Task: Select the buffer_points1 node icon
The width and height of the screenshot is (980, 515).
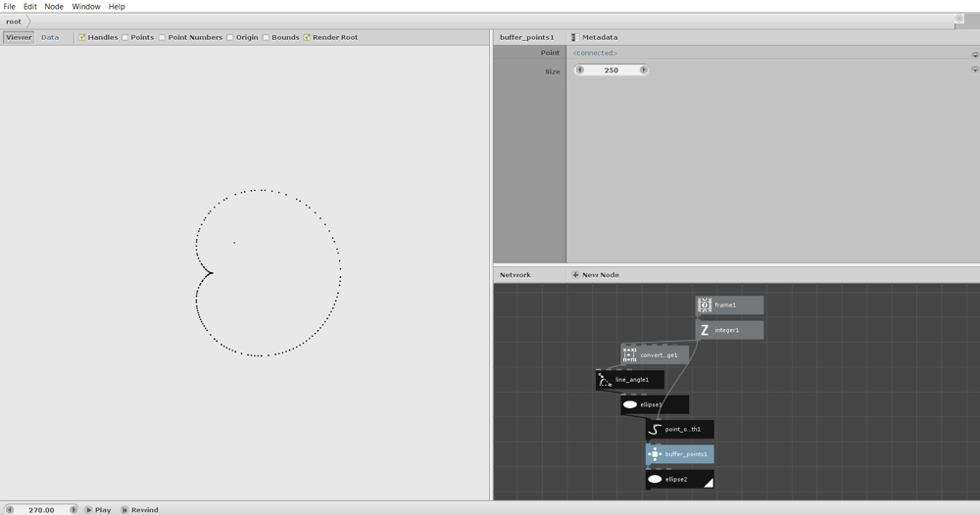Action: point(655,454)
